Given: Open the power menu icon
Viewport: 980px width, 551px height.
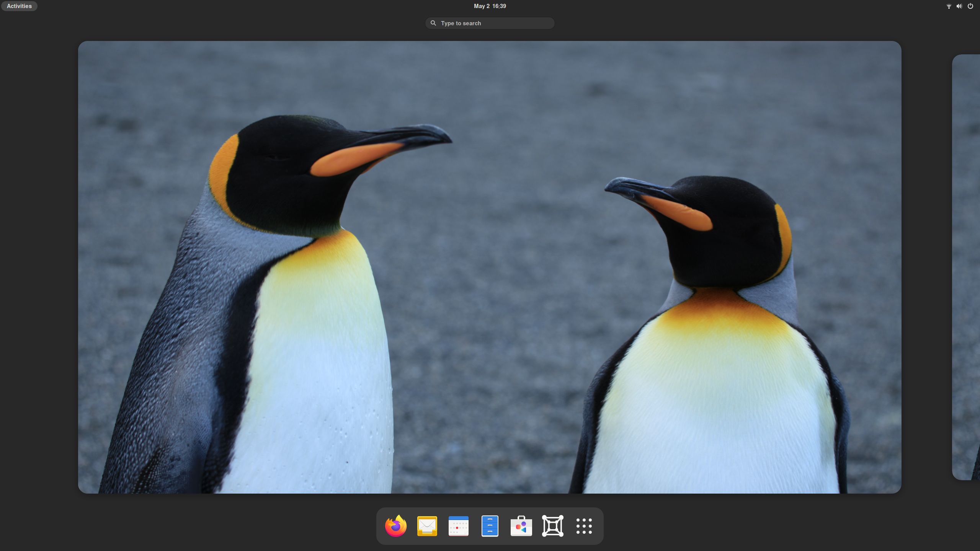Looking at the screenshot, I should [x=970, y=6].
